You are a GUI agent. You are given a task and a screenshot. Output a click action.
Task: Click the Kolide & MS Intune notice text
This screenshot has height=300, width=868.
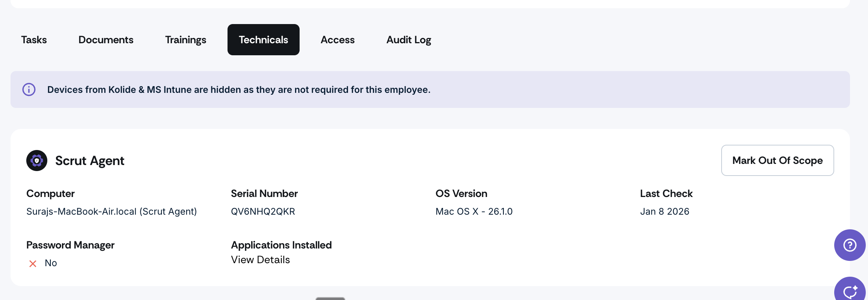pos(239,90)
